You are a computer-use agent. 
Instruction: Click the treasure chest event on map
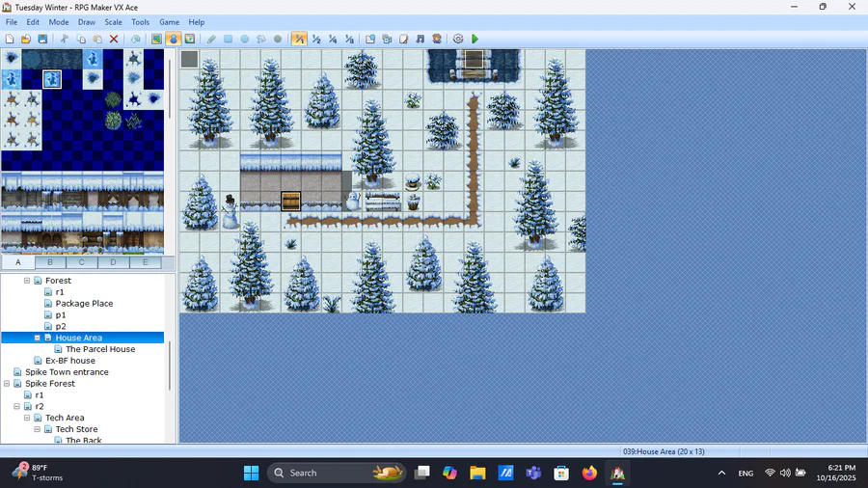tap(290, 202)
